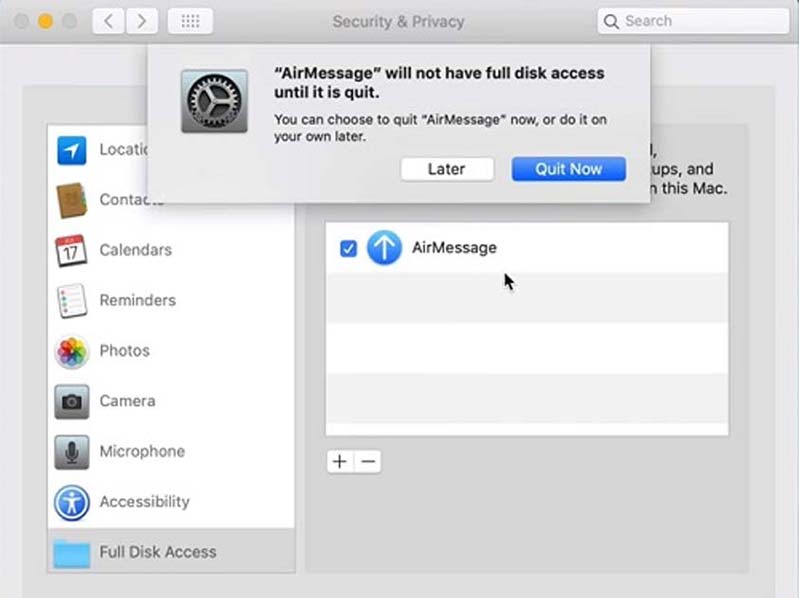Click the AirMessage name in list
This screenshot has height=598, width=799.
454,248
